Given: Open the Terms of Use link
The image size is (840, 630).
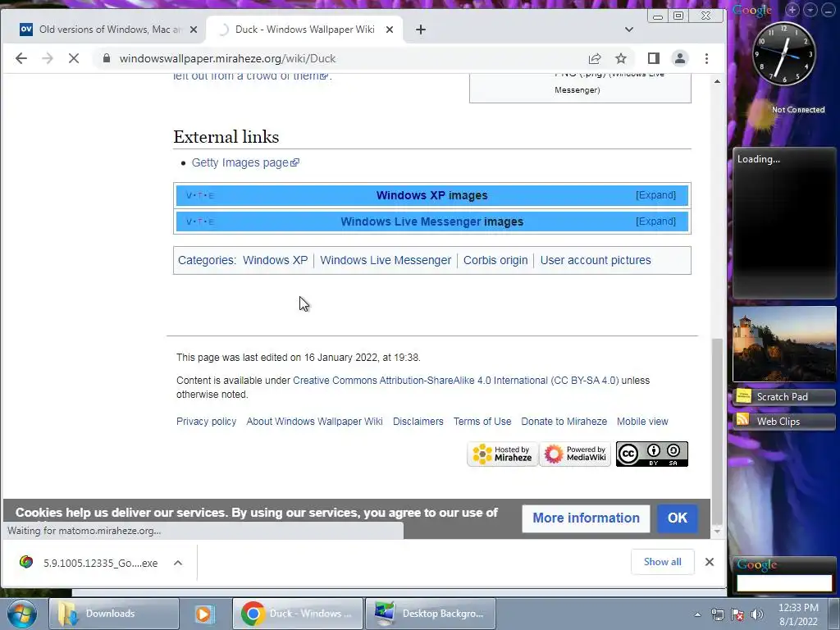Looking at the screenshot, I should [x=482, y=422].
